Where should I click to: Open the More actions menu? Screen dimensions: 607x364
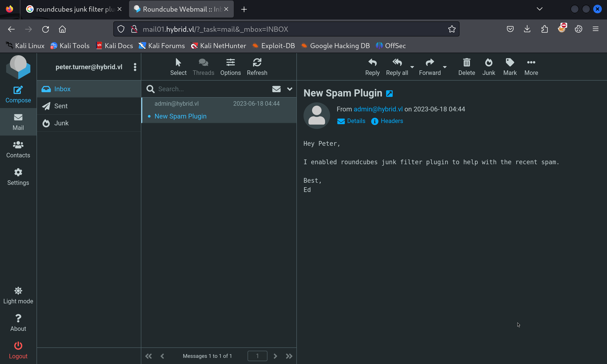531,67
